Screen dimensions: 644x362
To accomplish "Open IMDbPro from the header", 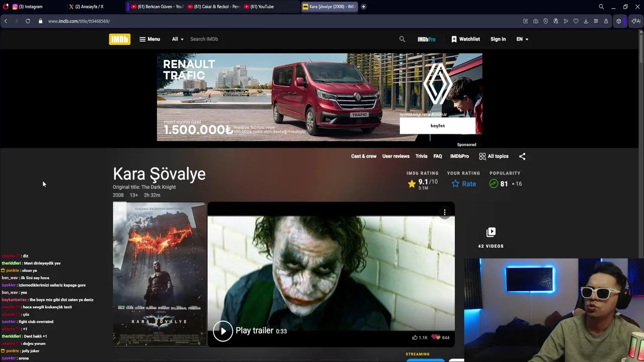I will click(426, 39).
